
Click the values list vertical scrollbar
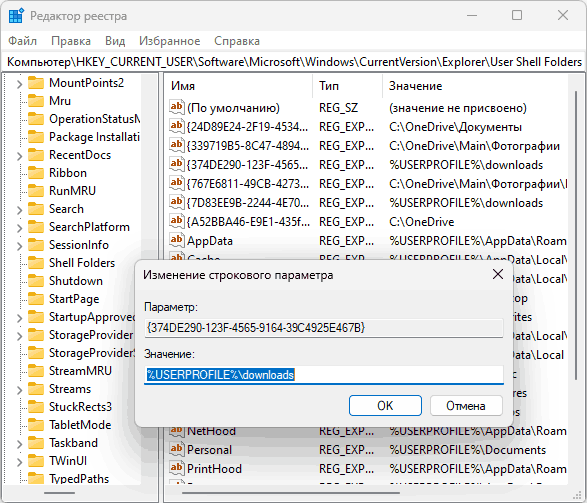tap(577, 236)
